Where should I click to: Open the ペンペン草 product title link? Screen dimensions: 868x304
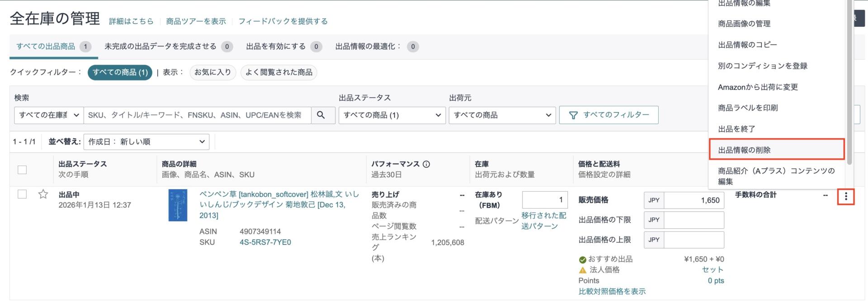[x=279, y=205]
